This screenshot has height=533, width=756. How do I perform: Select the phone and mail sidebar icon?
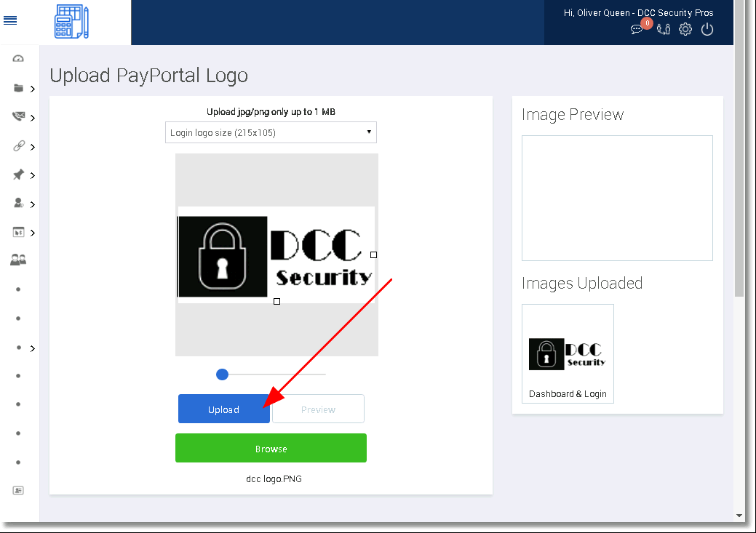[18, 116]
